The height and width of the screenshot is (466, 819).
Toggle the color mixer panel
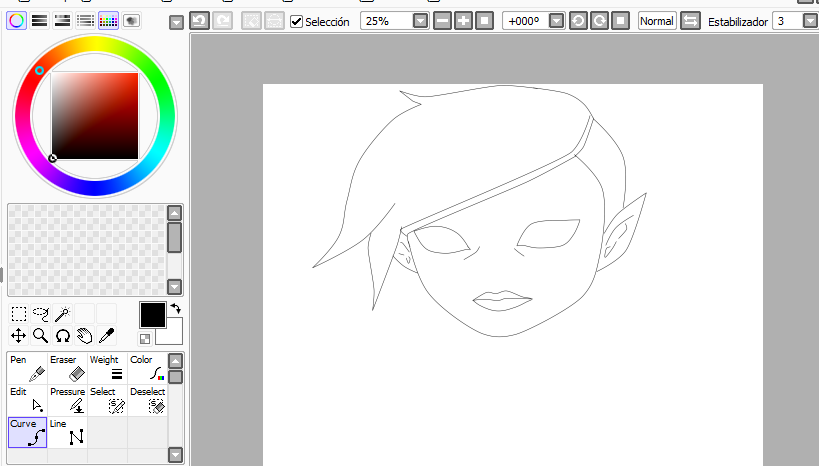point(86,21)
